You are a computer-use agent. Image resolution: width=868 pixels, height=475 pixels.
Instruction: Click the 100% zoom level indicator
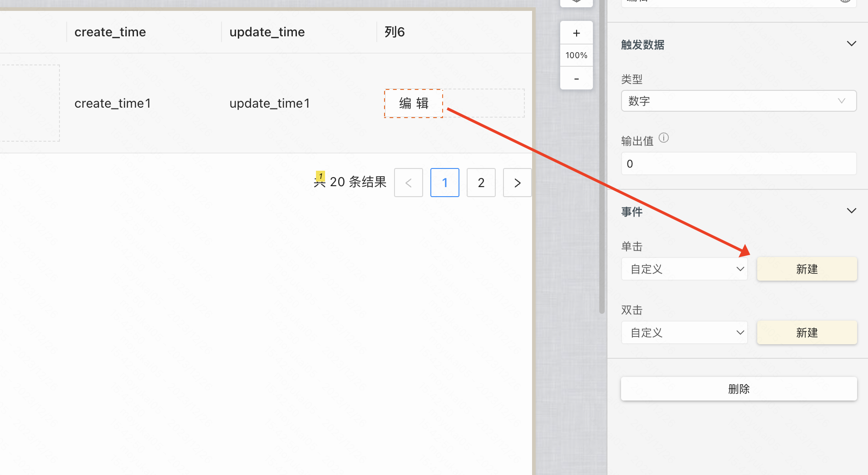pyautogui.click(x=577, y=55)
